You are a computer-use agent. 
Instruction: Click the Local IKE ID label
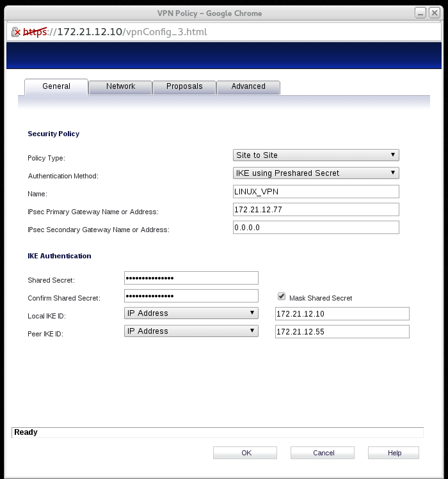pos(47,316)
